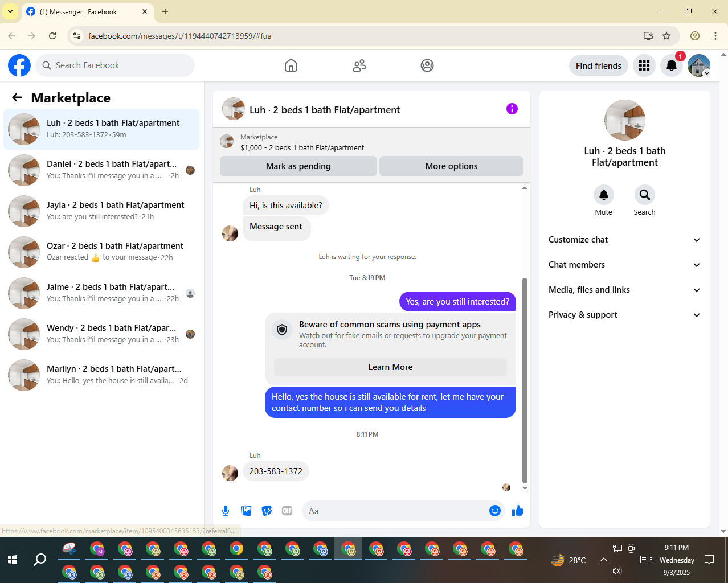
Task: Open Marilyn conversation in chat list
Action: pyautogui.click(x=101, y=375)
